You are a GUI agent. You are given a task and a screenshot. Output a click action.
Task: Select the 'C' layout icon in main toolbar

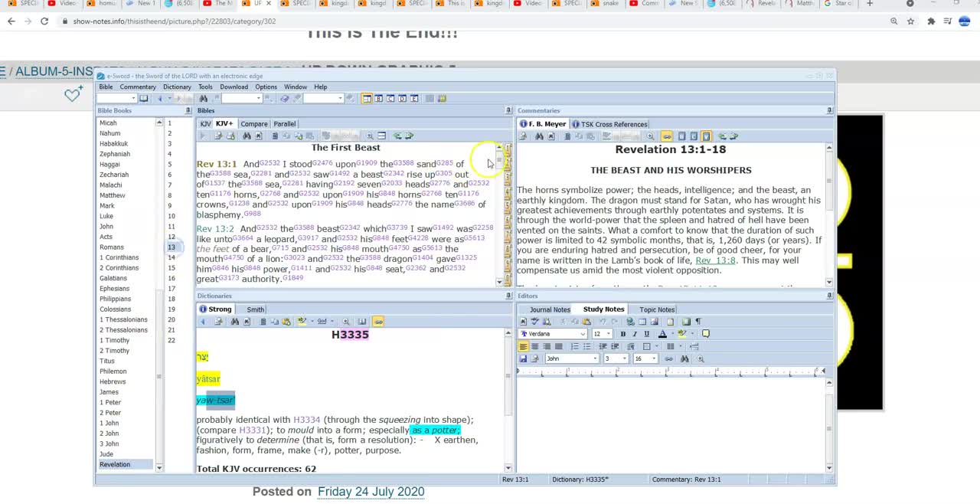coord(390,99)
